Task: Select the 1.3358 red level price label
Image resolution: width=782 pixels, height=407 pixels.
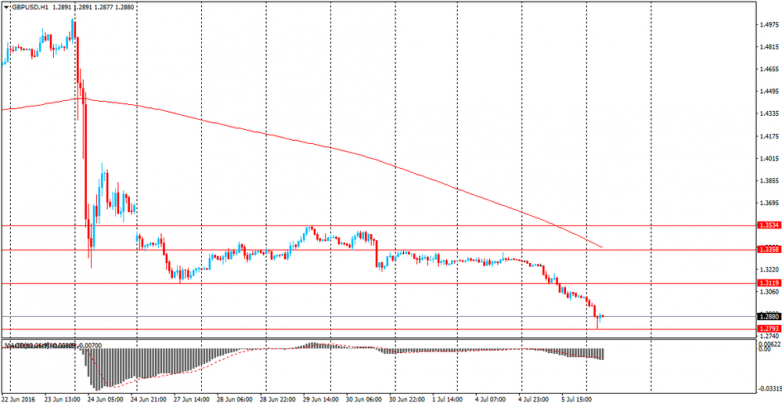Action: coord(768,249)
